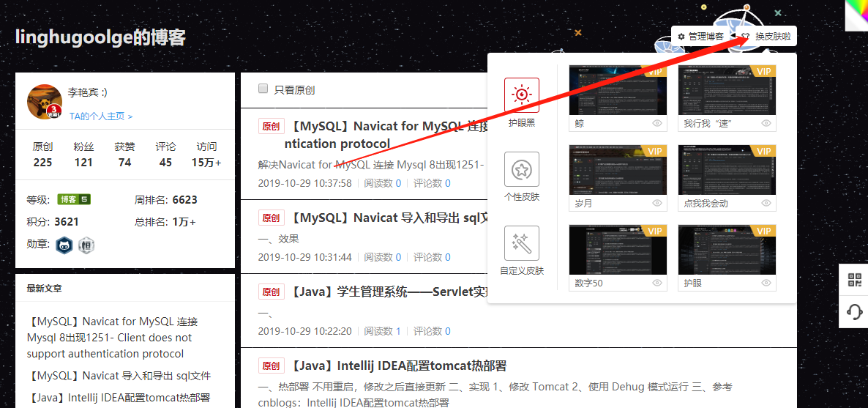This screenshot has height=408, width=868.
Task: Preview the 护眼 skin via eye icon
Action: [x=766, y=283]
